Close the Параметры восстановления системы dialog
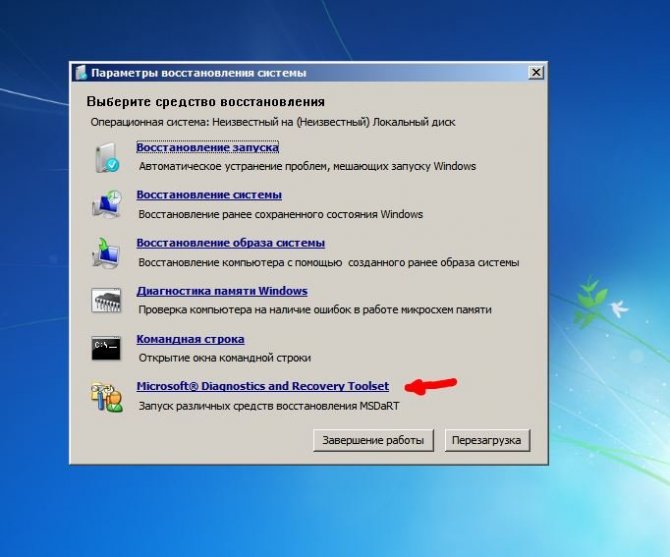This screenshot has height=557, width=670. 536,73
